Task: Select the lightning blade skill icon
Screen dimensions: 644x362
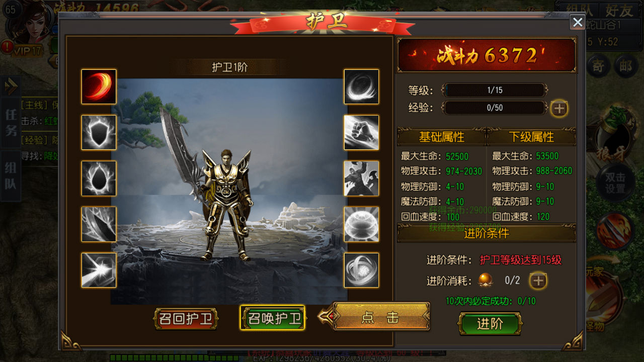Action: pyautogui.click(x=99, y=224)
